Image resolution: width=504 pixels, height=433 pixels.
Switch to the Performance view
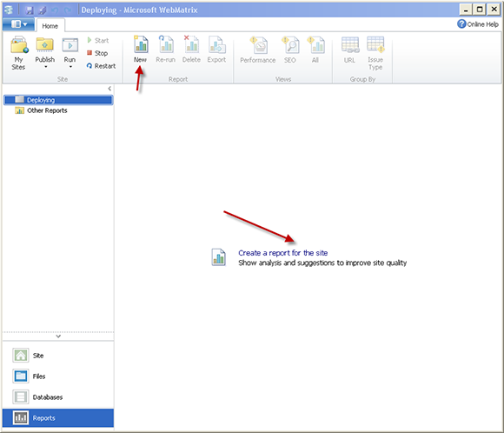258,50
